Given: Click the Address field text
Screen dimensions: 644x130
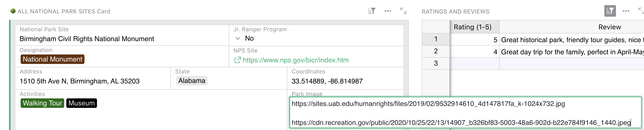Looking at the screenshot, I should click(80, 81).
